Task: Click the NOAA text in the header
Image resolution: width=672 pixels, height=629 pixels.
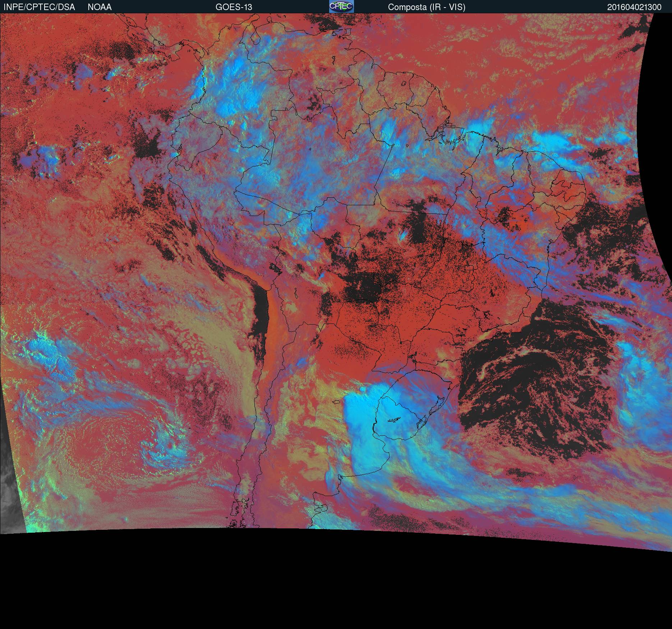Action: 100,7
